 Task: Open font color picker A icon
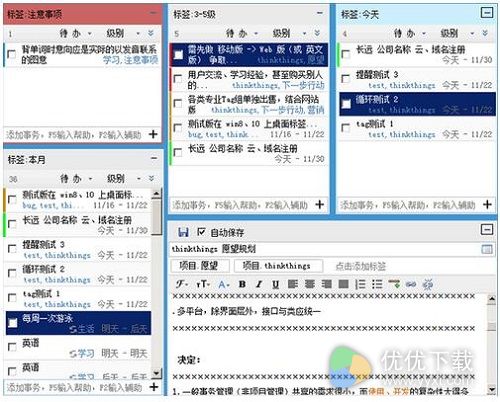click(224, 285)
